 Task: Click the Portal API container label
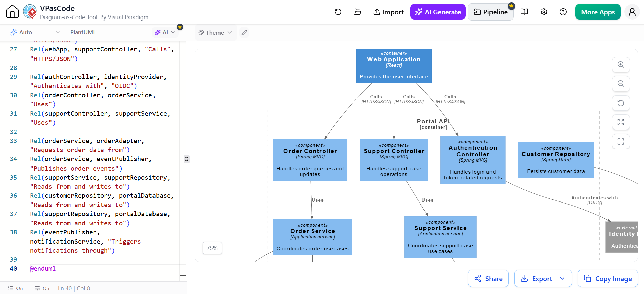pyautogui.click(x=433, y=124)
